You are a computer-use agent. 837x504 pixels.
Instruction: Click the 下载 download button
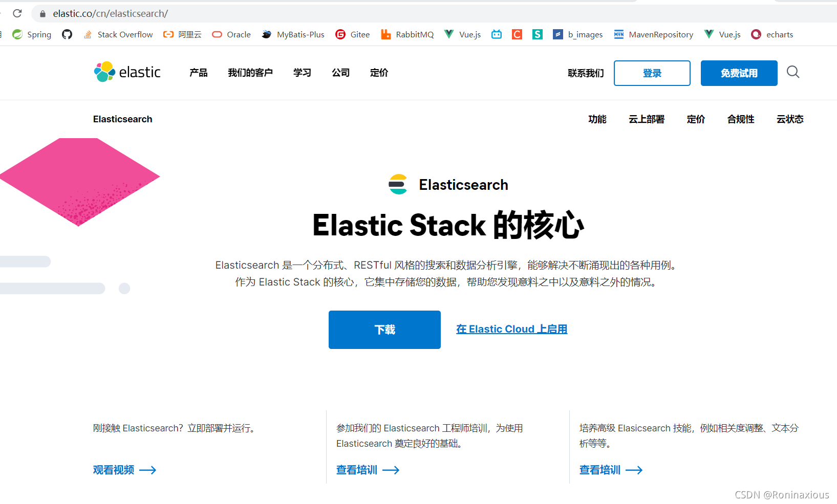(x=384, y=330)
